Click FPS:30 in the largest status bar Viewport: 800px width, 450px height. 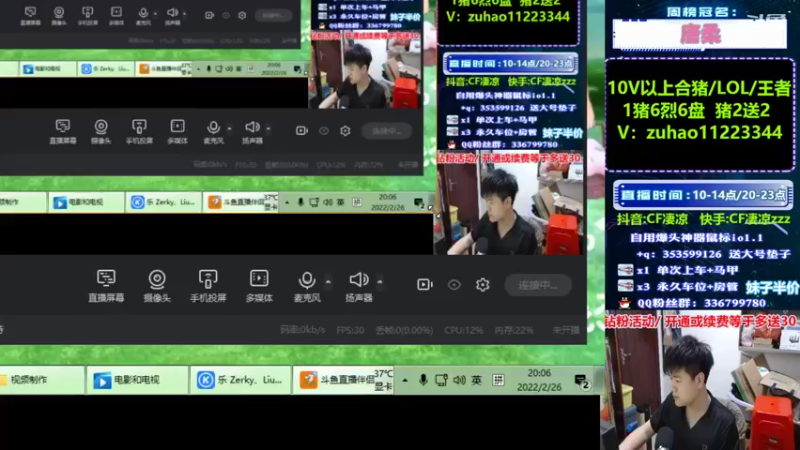point(350,330)
